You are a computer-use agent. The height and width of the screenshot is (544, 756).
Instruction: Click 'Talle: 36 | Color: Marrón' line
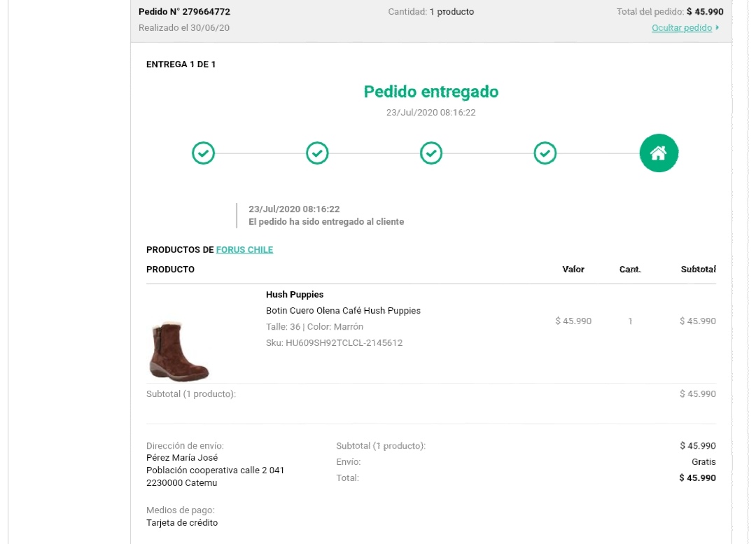(314, 326)
